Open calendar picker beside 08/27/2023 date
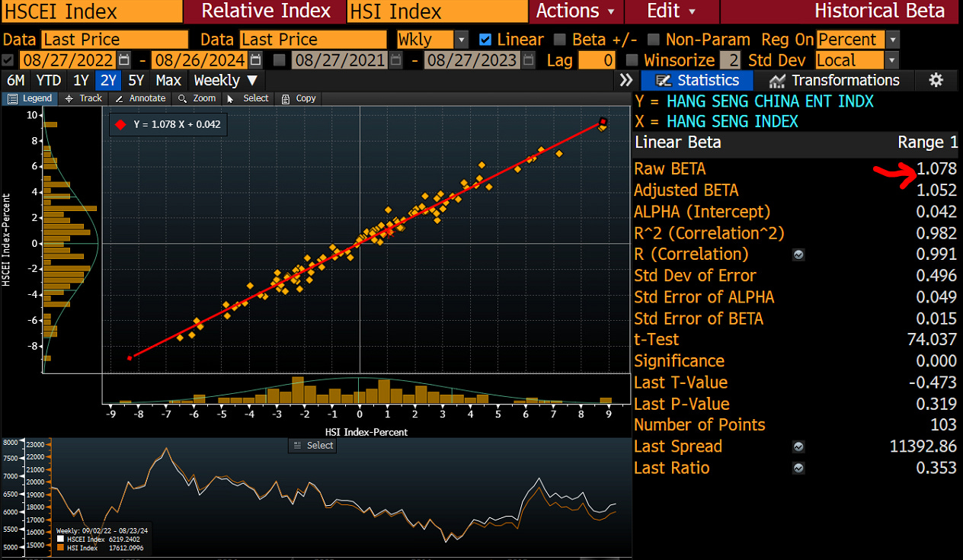963x560 pixels. (x=529, y=60)
